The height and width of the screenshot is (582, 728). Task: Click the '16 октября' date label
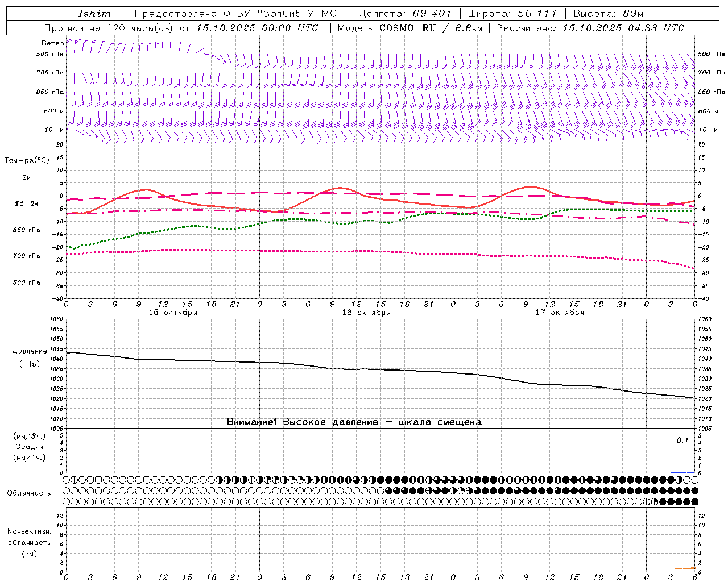(x=366, y=313)
